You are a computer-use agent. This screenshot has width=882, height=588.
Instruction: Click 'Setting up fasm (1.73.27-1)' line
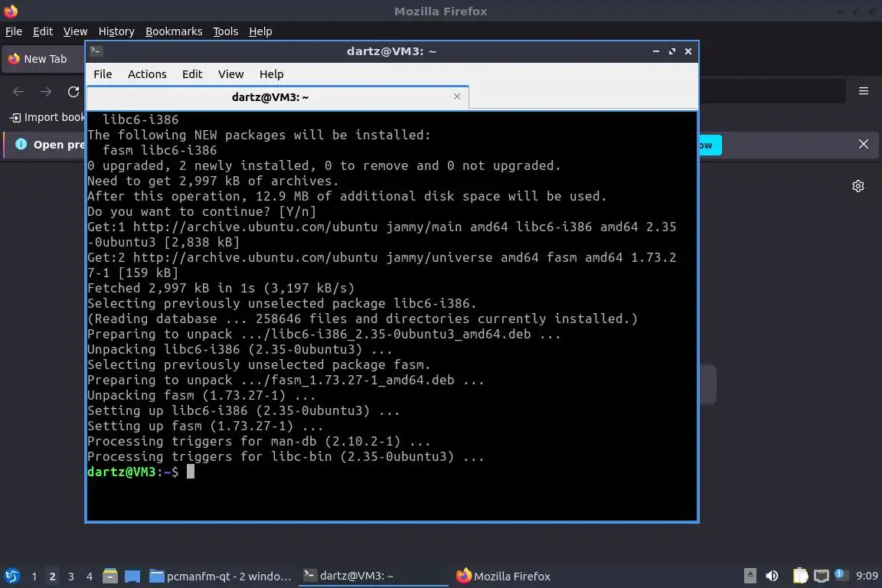205,426
